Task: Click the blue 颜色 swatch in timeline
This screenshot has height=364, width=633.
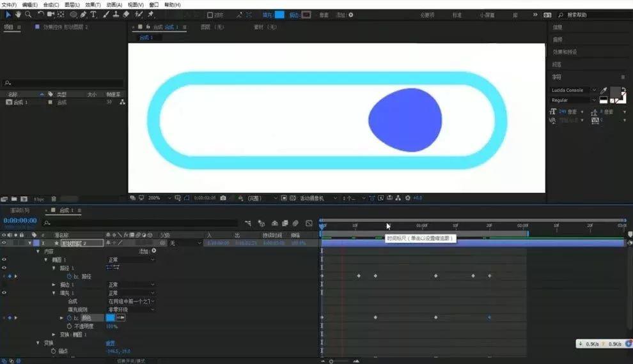Action: tap(110, 317)
